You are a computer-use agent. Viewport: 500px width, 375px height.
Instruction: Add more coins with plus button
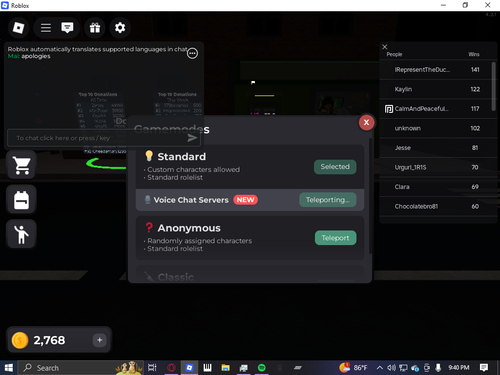(x=99, y=340)
